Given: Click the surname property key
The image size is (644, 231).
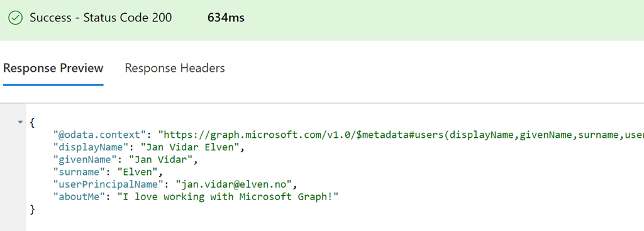Looking at the screenshot, I should 79,172.
